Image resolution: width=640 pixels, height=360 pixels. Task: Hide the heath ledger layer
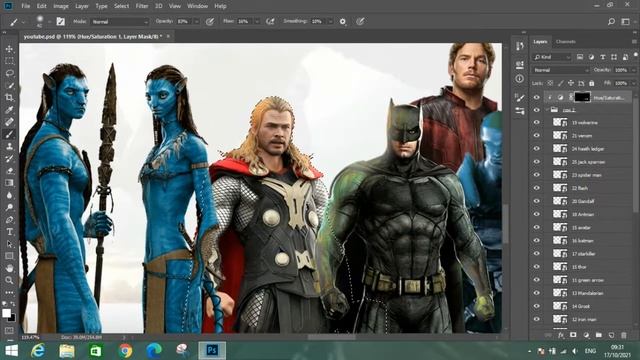click(x=536, y=149)
